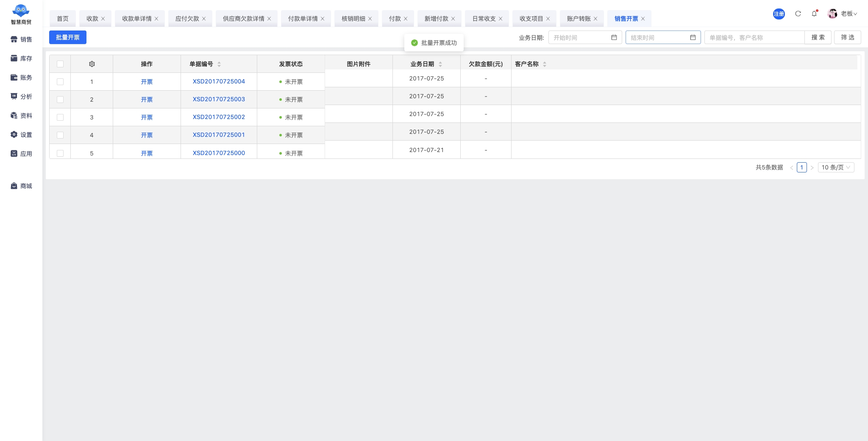This screenshot has width=868, height=441.
Task: Close the 账户转账 tab
Action: coord(595,19)
